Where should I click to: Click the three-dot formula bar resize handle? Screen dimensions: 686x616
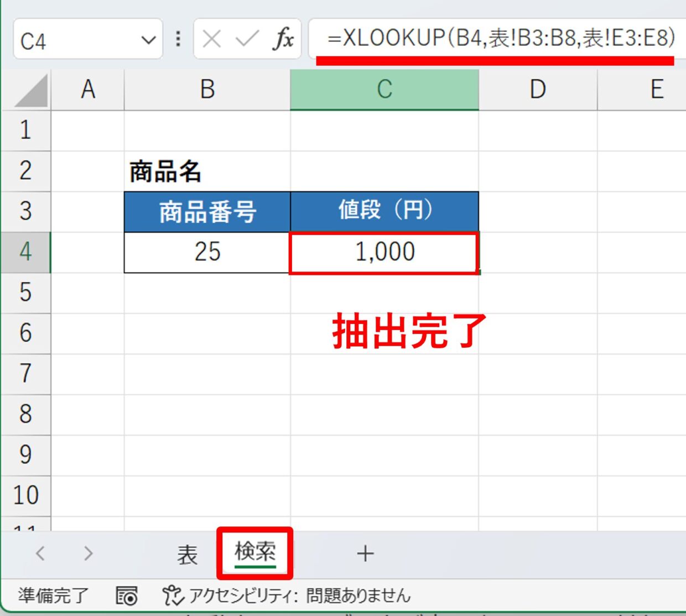[x=178, y=39]
